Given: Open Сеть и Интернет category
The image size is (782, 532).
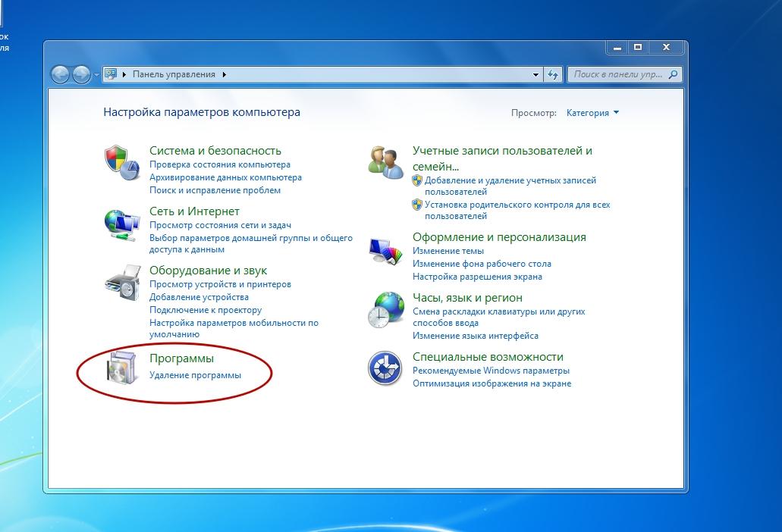Looking at the screenshot, I should [x=194, y=211].
